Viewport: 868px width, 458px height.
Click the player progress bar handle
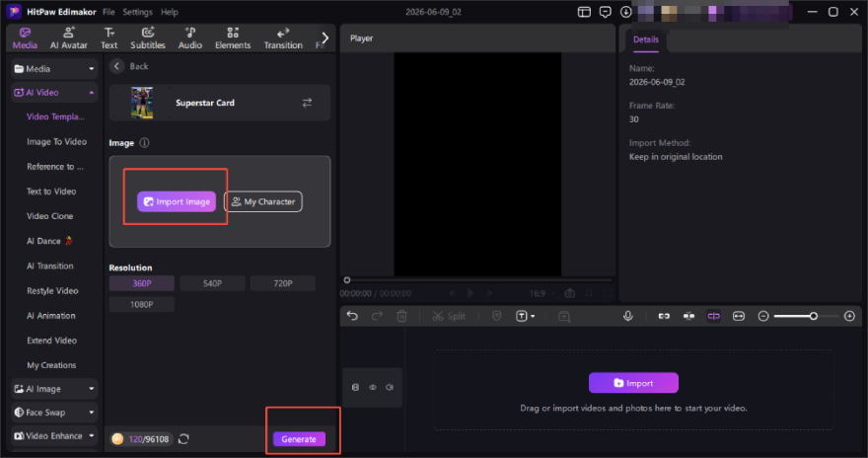click(347, 280)
